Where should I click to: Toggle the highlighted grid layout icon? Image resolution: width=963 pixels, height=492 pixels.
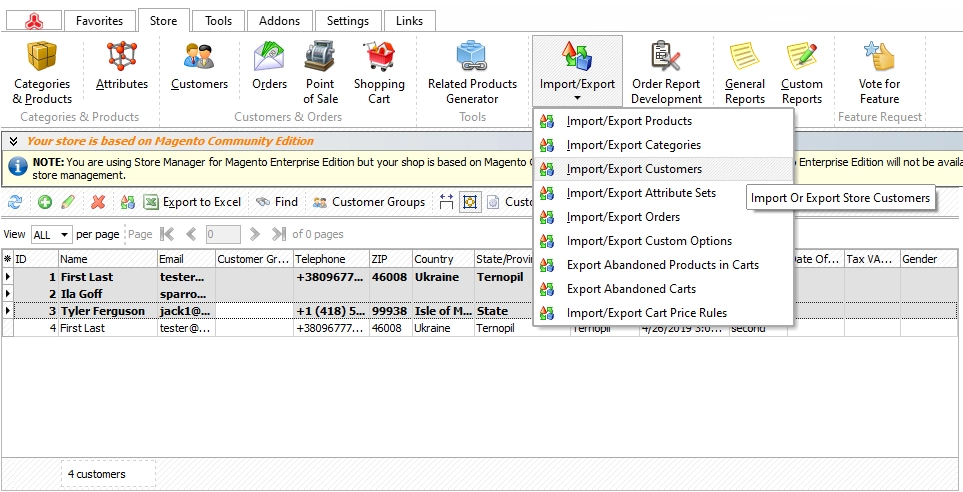pyautogui.click(x=470, y=201)
